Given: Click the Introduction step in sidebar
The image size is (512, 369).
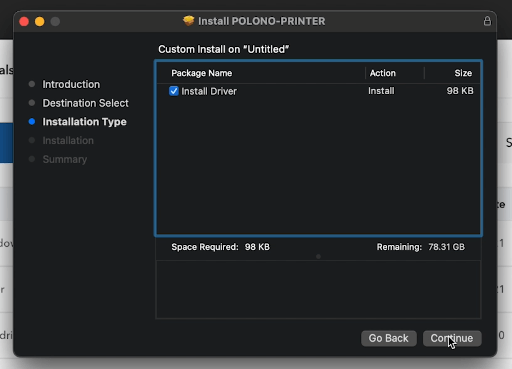Looking at the screenshot, I should click(71, 84).
